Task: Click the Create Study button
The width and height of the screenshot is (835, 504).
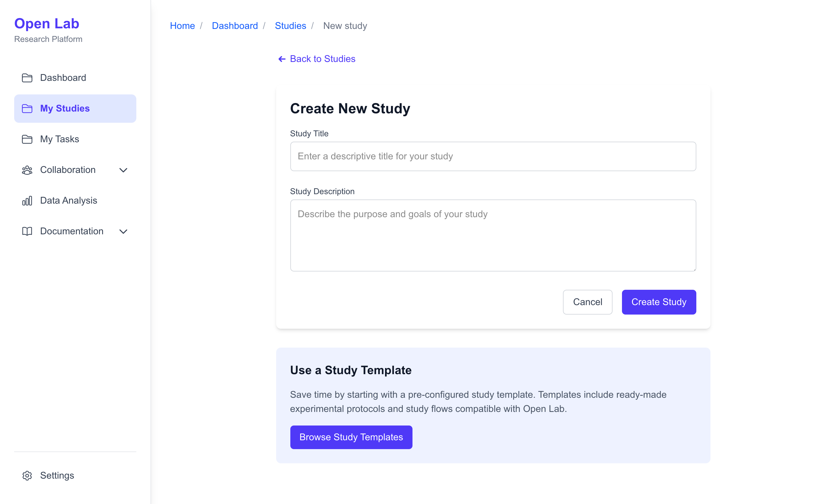Action: pyautogui.click(x=659, y=302)
